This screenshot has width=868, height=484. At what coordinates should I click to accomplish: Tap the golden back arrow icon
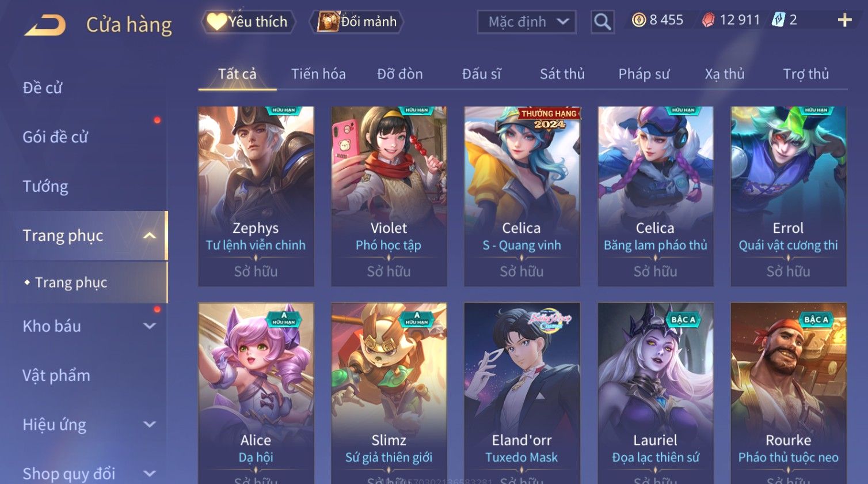45,25
